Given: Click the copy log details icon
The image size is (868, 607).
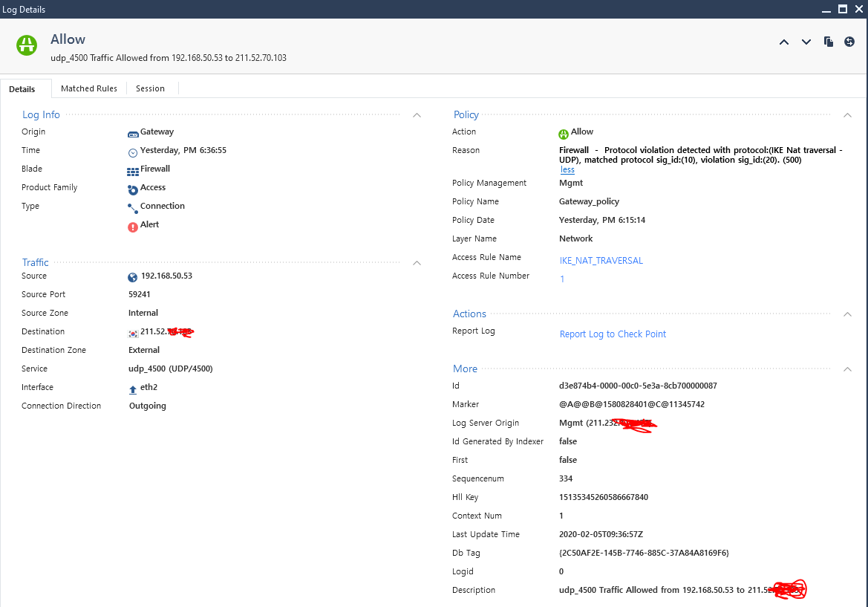Looking at the screenshot, I should click(x=828, y=42).
